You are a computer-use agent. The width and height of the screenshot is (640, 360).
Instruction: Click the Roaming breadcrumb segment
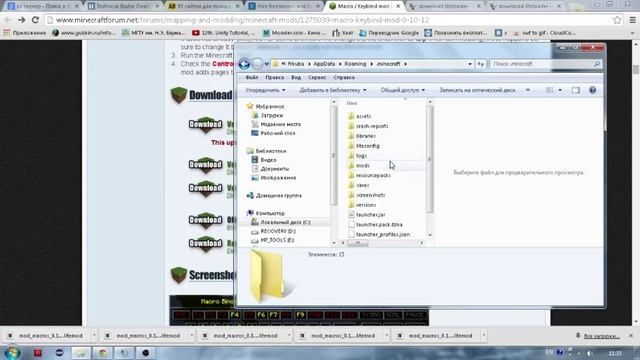pyautogui.click(x=355, y=64)
